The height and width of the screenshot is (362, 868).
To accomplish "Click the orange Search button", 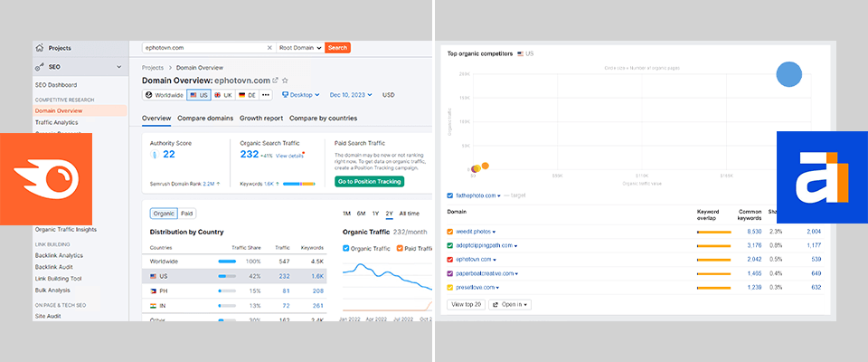I will click(x=337, y=48).
